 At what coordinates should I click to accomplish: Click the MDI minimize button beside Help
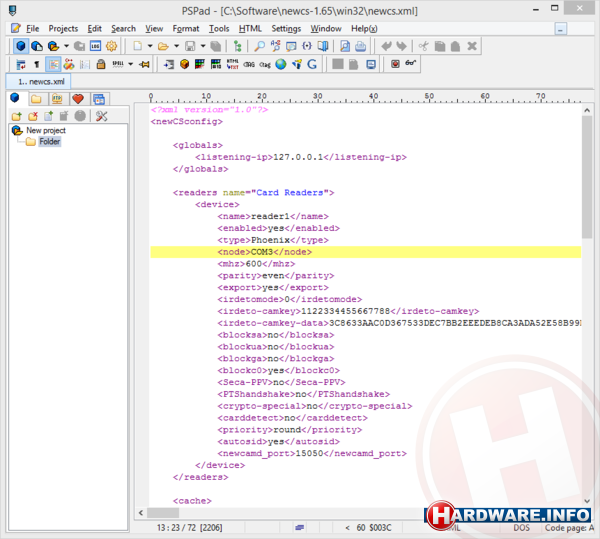tap(561, 29)
